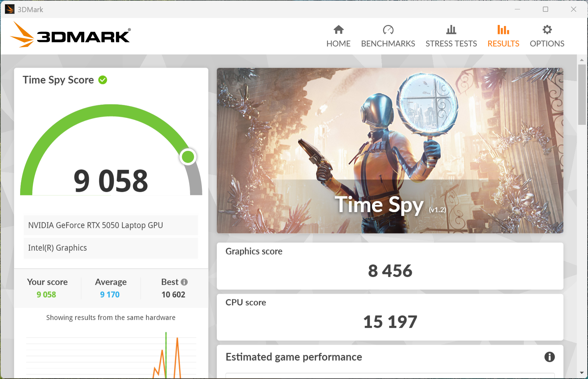Click the Home house icon
The width and height of the screenshot is (588, 379).
coord(339,30)
